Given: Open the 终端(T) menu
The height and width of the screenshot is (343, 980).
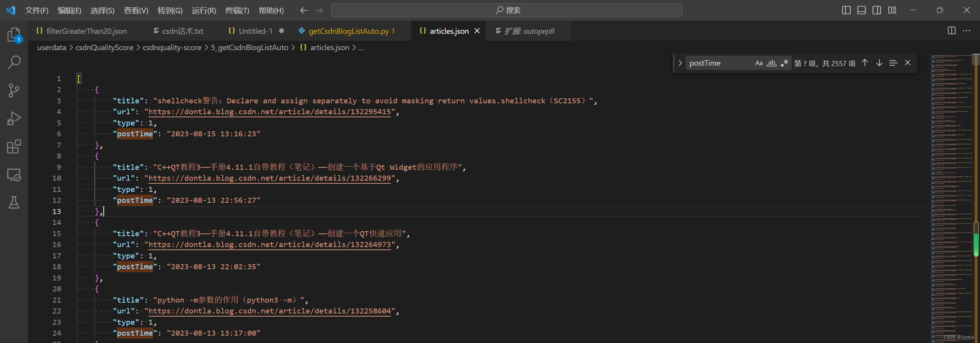Looking at the screenshot, I should click(x=237, y=10).
